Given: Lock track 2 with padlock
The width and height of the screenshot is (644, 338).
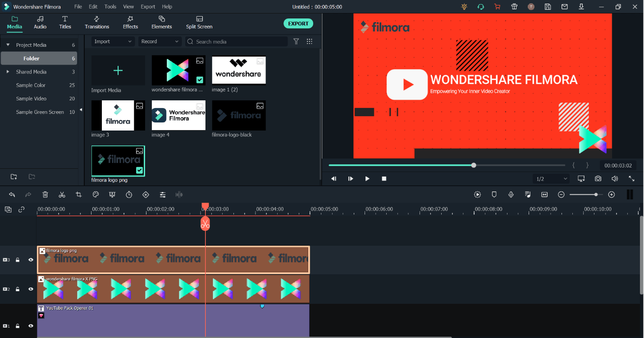Looking at the screenshot, I should [x=18, y=289].
